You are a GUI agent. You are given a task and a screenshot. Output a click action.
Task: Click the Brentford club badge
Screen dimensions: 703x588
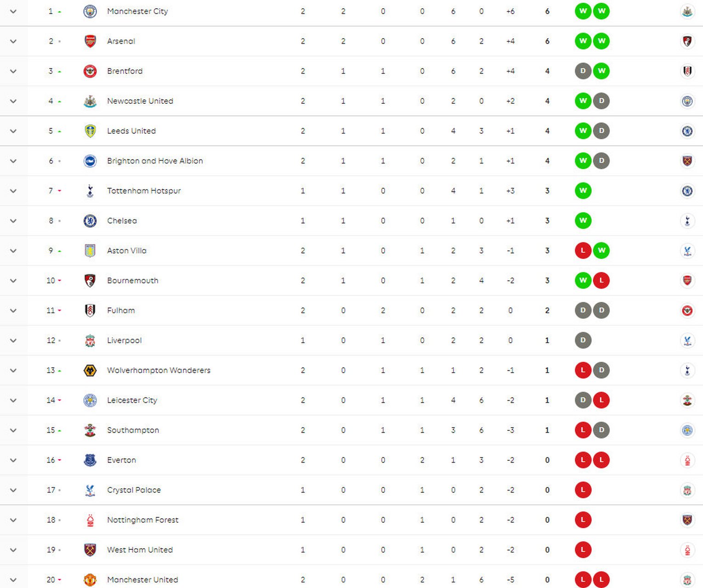[90, 71]
